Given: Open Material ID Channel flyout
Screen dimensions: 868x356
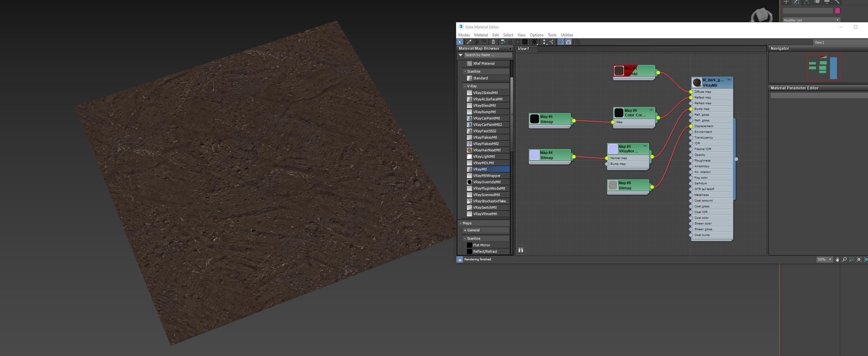Looking at the screenshot, I should 534,42.
